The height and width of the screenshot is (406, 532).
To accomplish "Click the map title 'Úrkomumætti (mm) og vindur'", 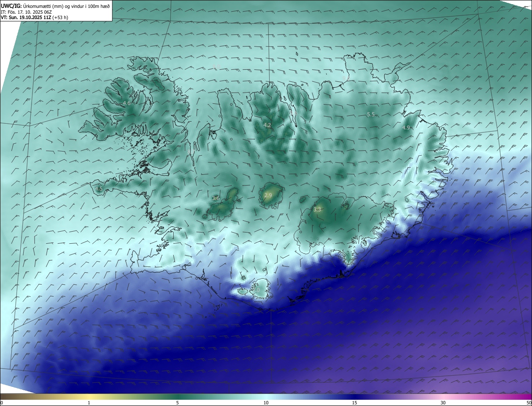I will tap(54, 6).
